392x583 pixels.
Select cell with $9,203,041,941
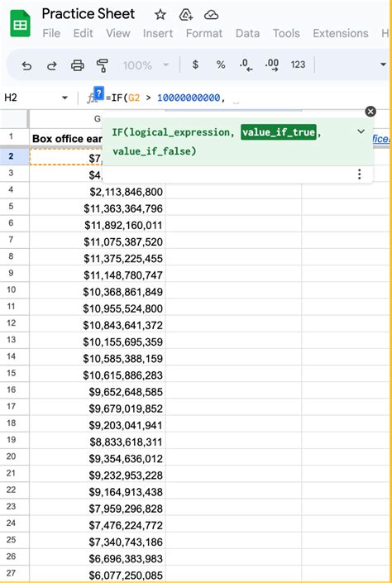(98, 424)
